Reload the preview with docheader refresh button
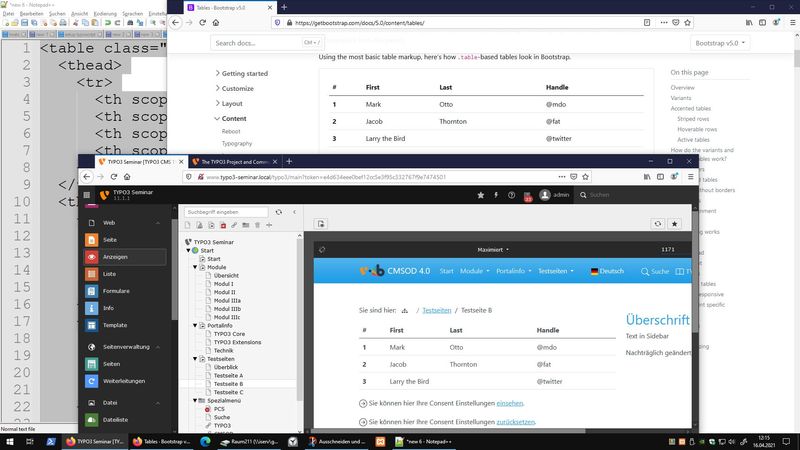Viewport: 800px width, 450px height. coord(658,224)
